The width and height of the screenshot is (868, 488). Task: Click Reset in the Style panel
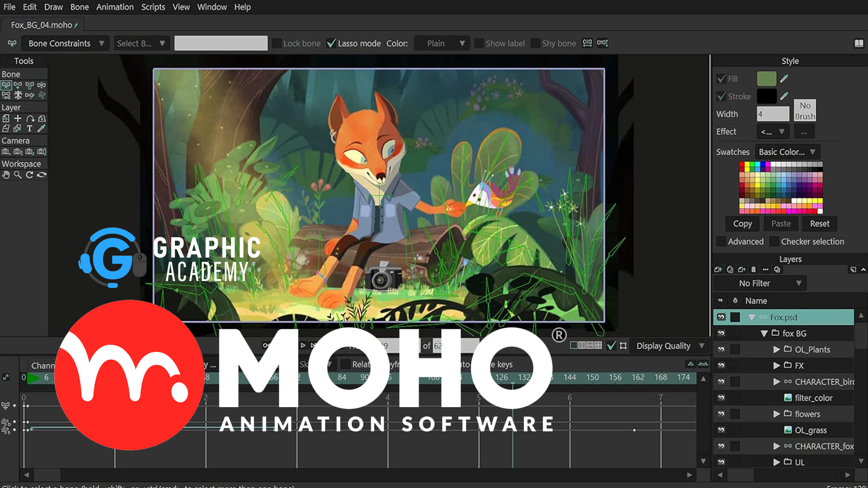(820, 224)
